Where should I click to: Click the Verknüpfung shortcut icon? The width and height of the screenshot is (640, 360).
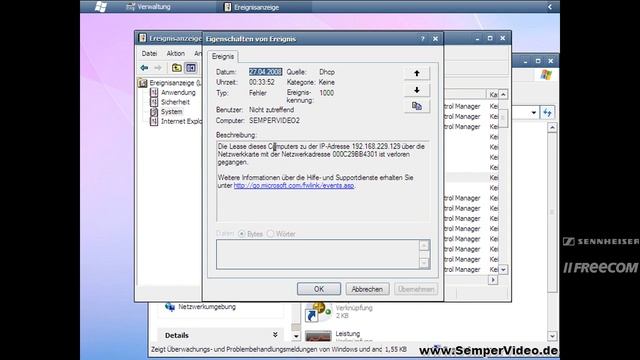point(318,312)
